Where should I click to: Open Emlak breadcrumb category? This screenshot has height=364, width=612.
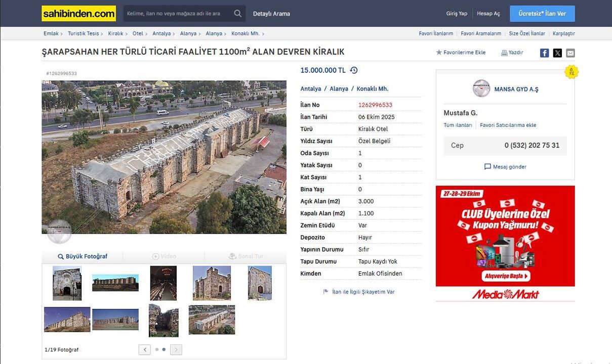tap(51, 33)
